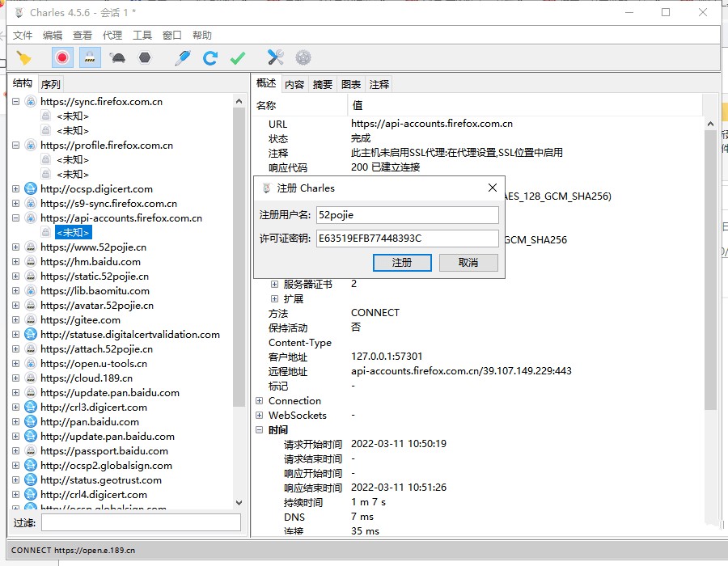Expand the 扩展 row
728x566 pixels.
(x=274, y=298)
